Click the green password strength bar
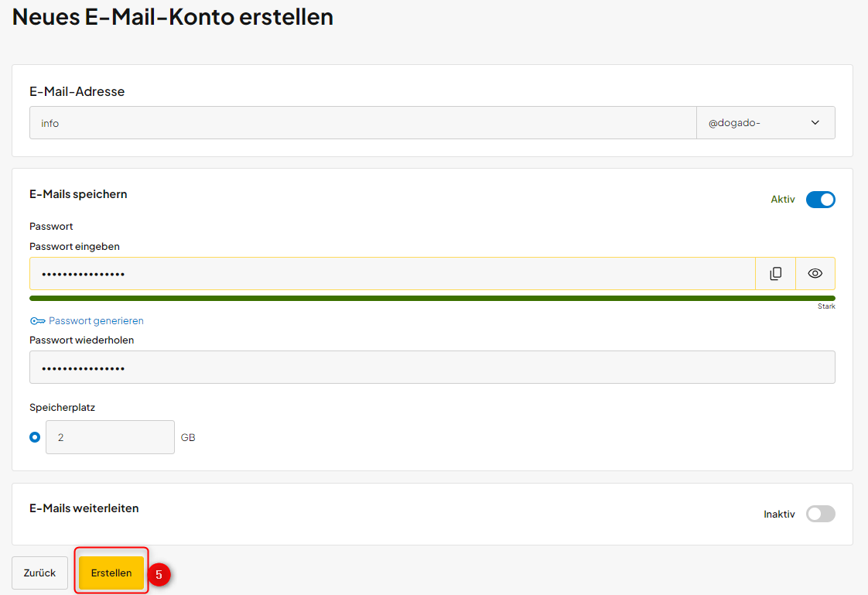Screen dimensions: 868x595 pos(432,299)
